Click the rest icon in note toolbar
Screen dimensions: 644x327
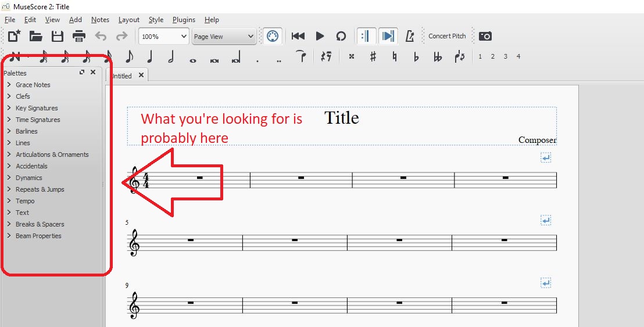(x=326, y=56)
